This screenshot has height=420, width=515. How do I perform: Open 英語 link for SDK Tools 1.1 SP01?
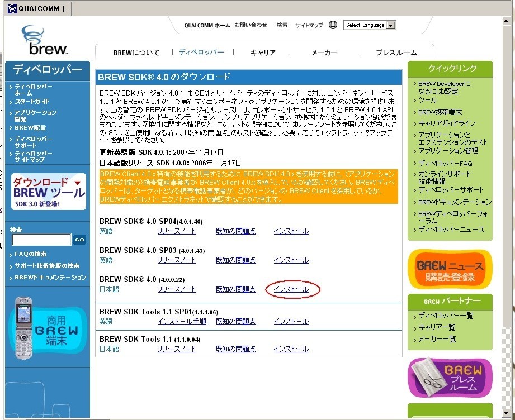(106, 322)
